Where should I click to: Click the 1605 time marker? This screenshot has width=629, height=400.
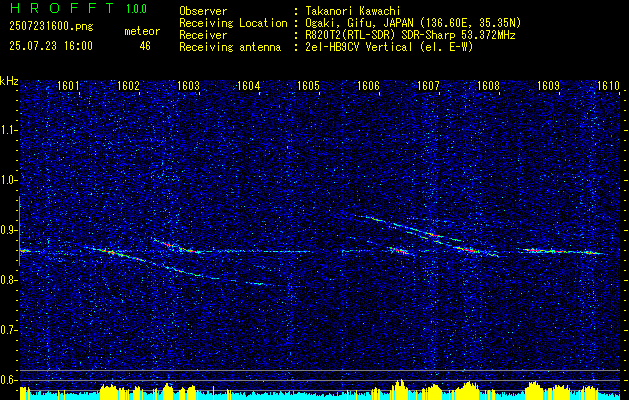coord(308,86)
